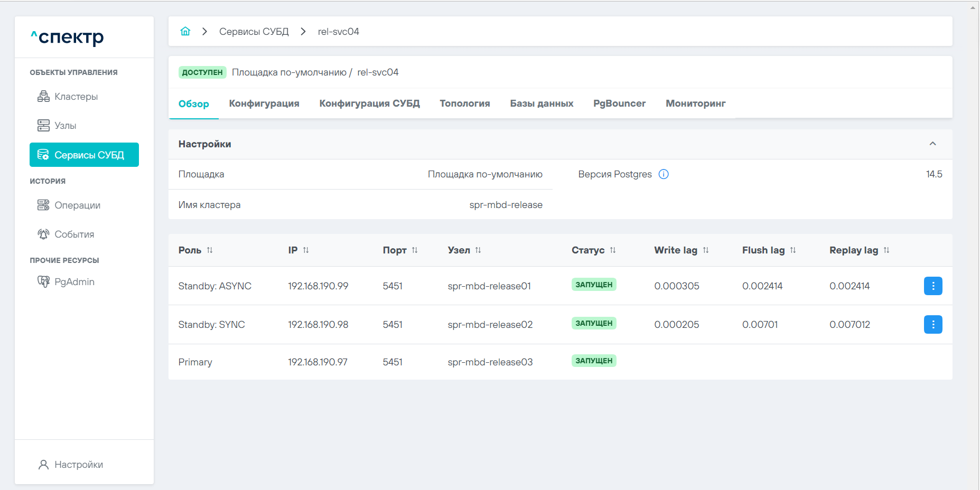Open the PgBouncer tab
The height and width of the screenshot is (490, 980).
point(619,103)
